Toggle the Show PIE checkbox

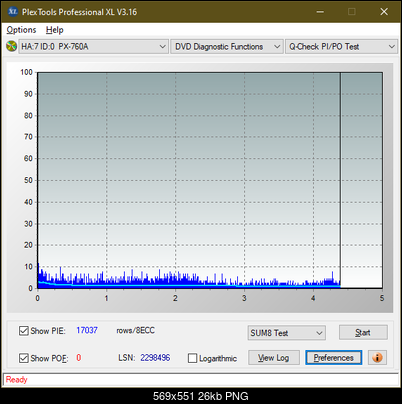[24, 331]
